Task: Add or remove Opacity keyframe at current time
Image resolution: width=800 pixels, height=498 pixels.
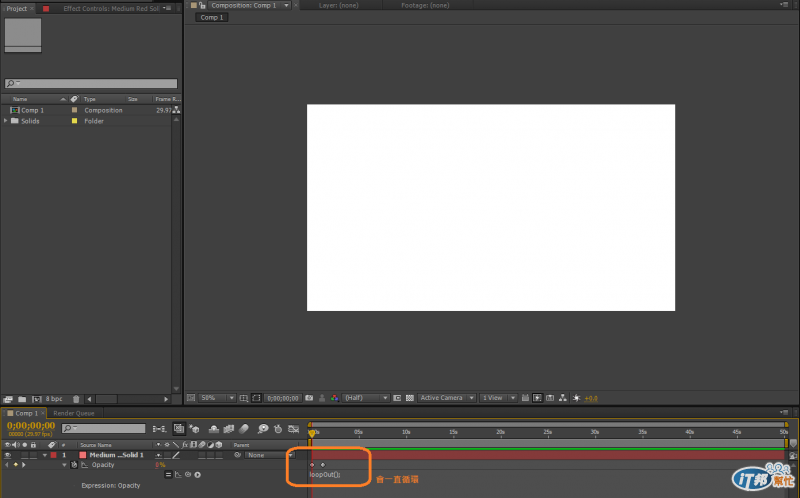Action: point(15,465)
